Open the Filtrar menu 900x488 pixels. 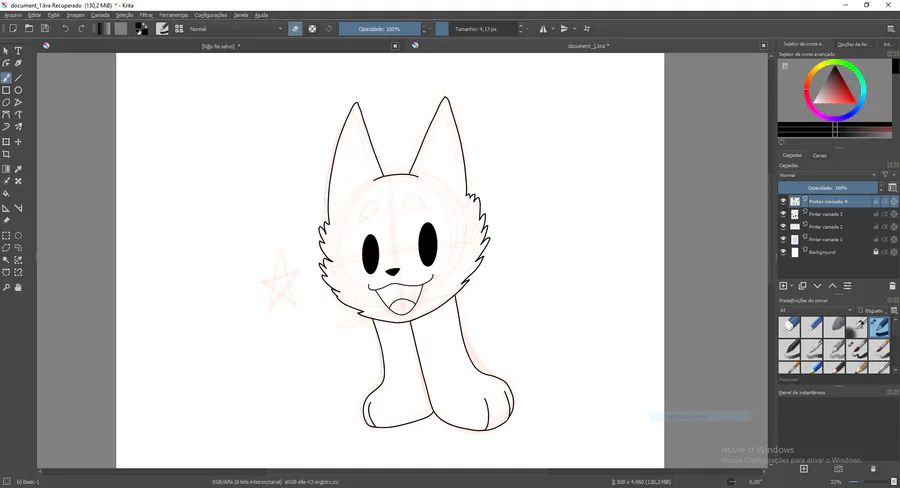(x=146, y=16)
